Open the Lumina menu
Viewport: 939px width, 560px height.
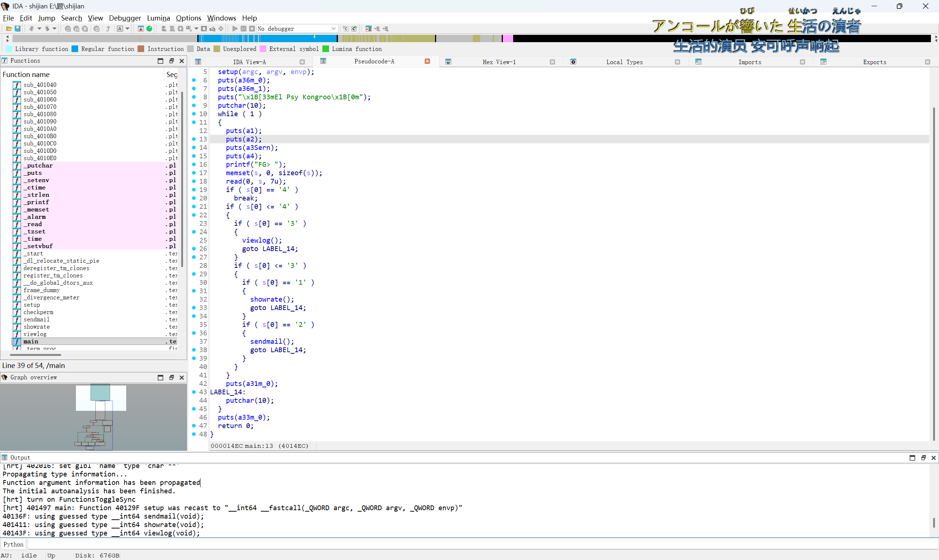coord(158,18)
